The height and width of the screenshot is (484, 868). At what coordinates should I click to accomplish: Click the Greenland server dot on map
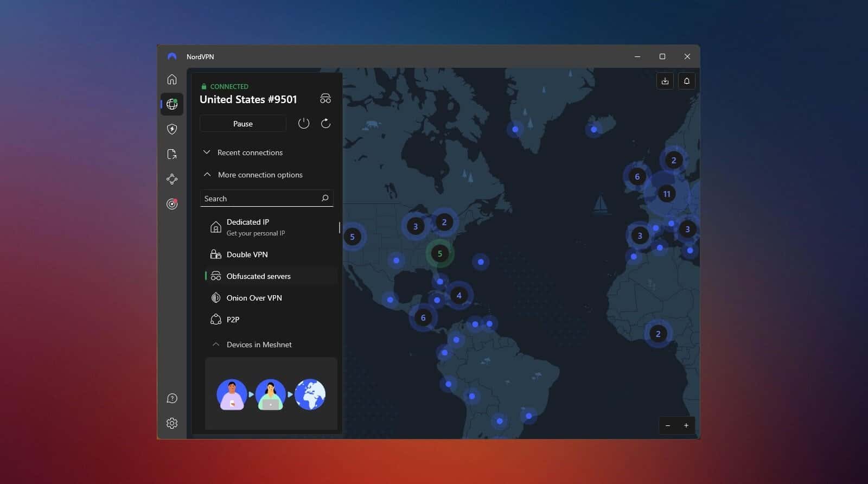click(x=515, y=129)
